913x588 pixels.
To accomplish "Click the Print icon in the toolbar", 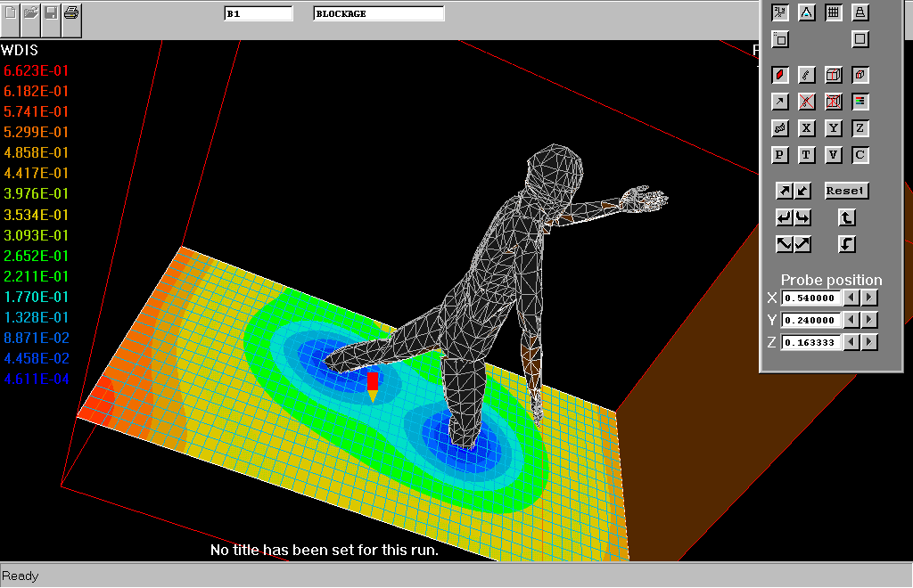I will [72, 13].
